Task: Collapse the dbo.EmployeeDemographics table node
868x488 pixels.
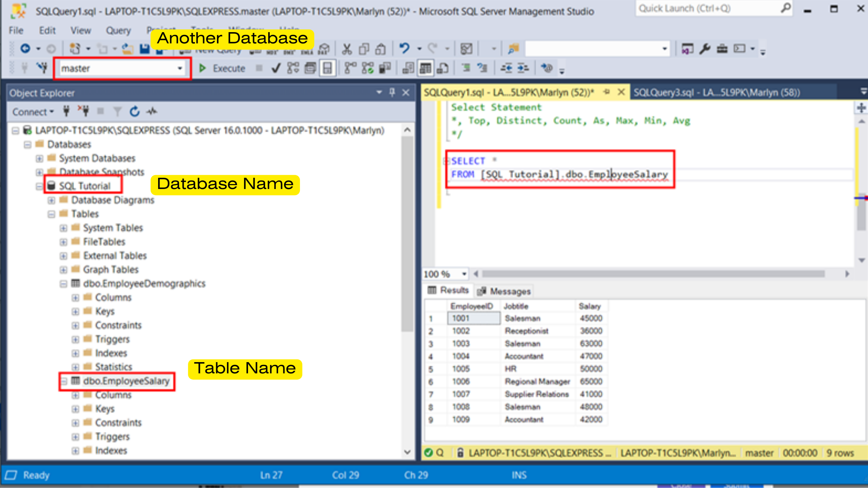Action: [x=64, y=284]
